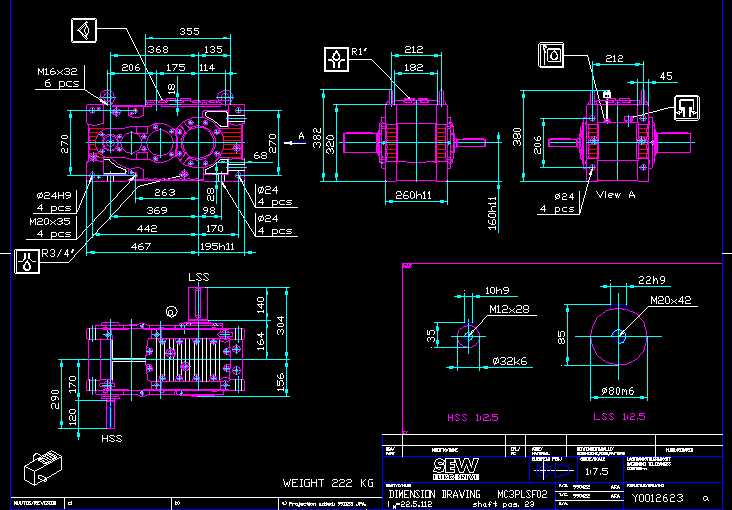The width and height of the screenshot is (732, 510).
Task: Click the MC3PLSF02 model designation
Action: [x=522, y=494]
